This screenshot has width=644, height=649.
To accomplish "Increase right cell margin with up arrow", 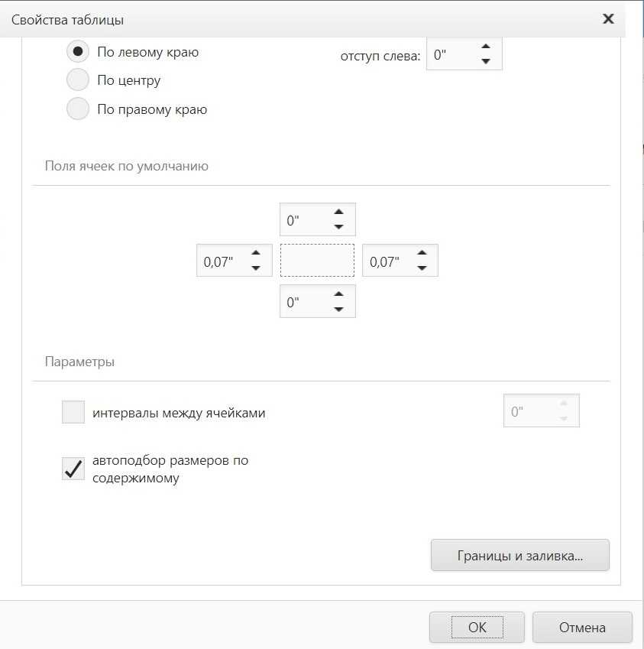I will coord(421,253).
